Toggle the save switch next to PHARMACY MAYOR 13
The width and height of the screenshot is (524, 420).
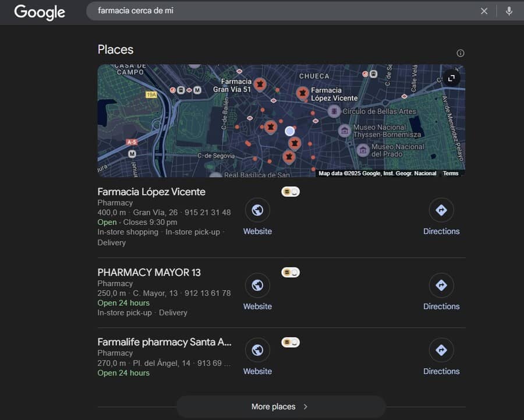click(290, 271)
